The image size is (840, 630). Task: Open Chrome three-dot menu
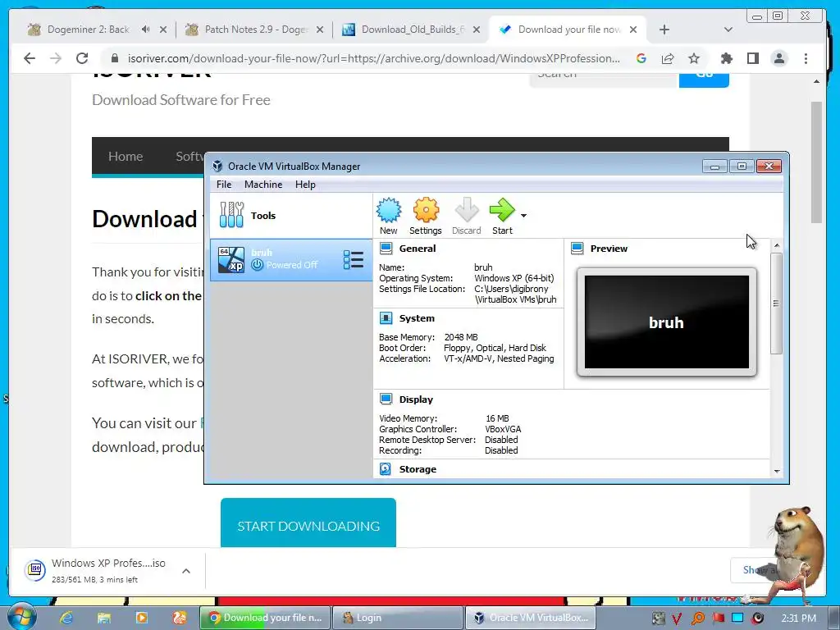(806, 58)
